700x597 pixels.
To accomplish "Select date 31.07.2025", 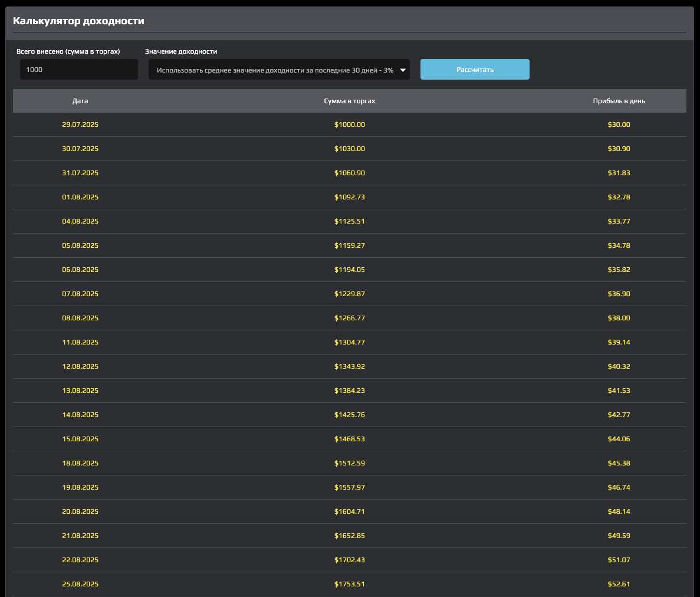I will coord(80,173).
